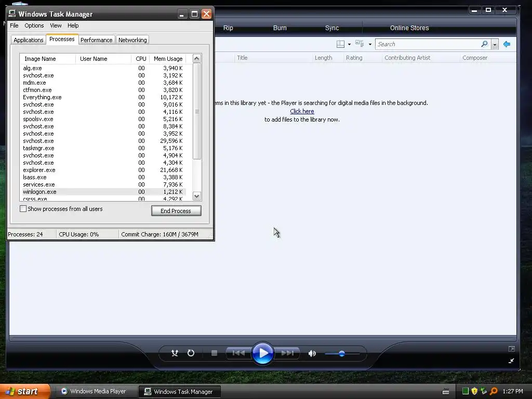
Task: Sort processes by Image Name
Action: [47, 59]
